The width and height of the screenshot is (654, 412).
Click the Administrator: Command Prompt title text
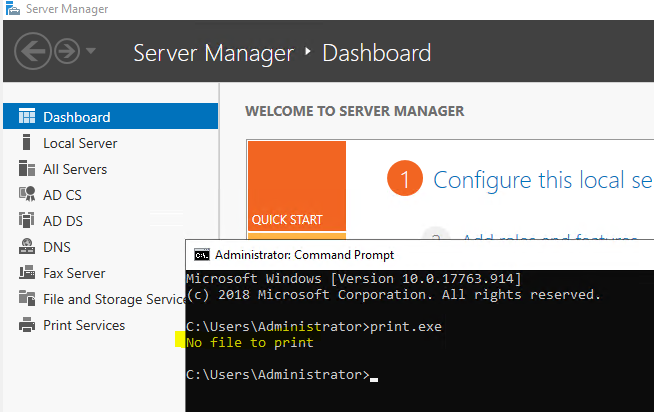[x=304, y=255]
